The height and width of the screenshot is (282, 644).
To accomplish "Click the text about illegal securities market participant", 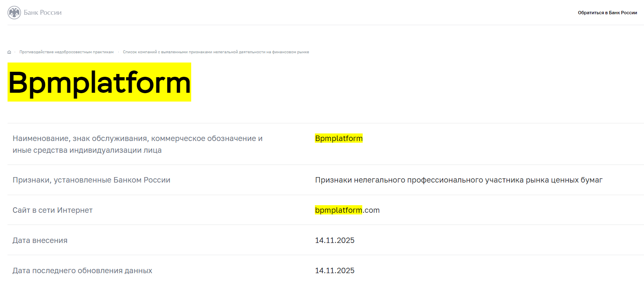I will 458,180.
